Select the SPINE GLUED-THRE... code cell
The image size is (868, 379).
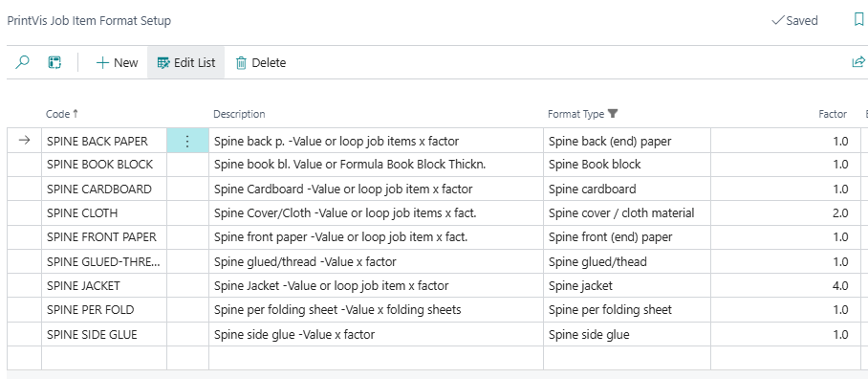pos(104,261)
